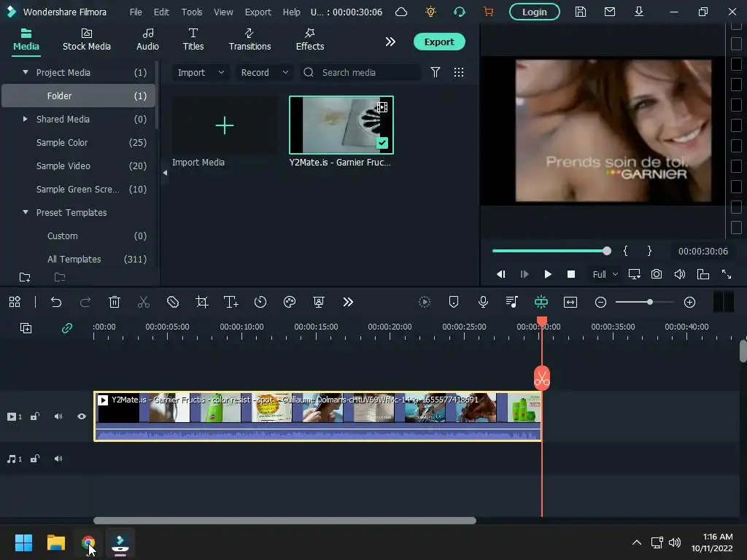Click the scissors split icon in toolbar
Image resolution: width=747 pixels, height=560 pixels.
tap(144, 302)
